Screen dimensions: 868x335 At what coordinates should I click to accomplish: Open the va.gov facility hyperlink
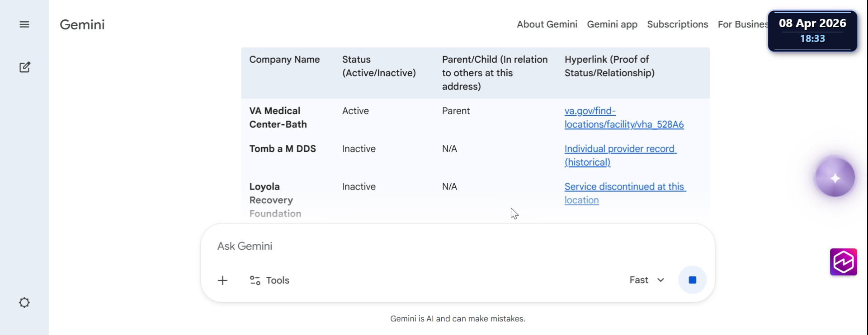pos(624,118)
